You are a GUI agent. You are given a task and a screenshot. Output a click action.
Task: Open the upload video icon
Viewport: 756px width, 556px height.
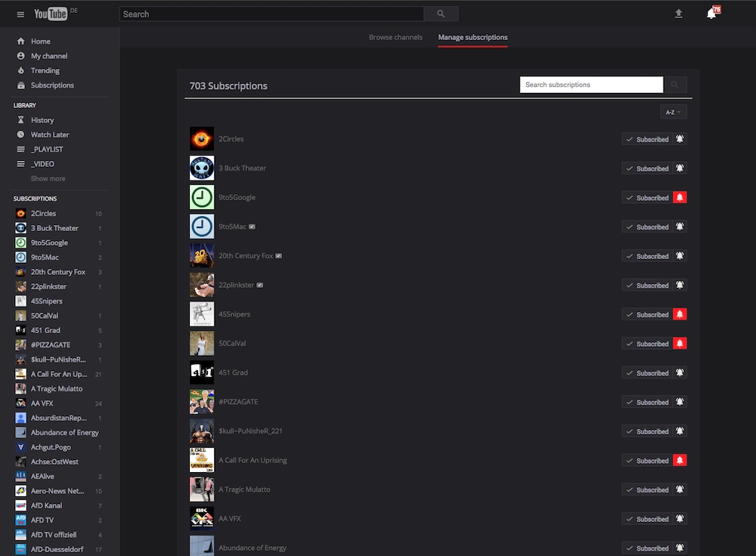pyautogui.click(x=678, y=14)
